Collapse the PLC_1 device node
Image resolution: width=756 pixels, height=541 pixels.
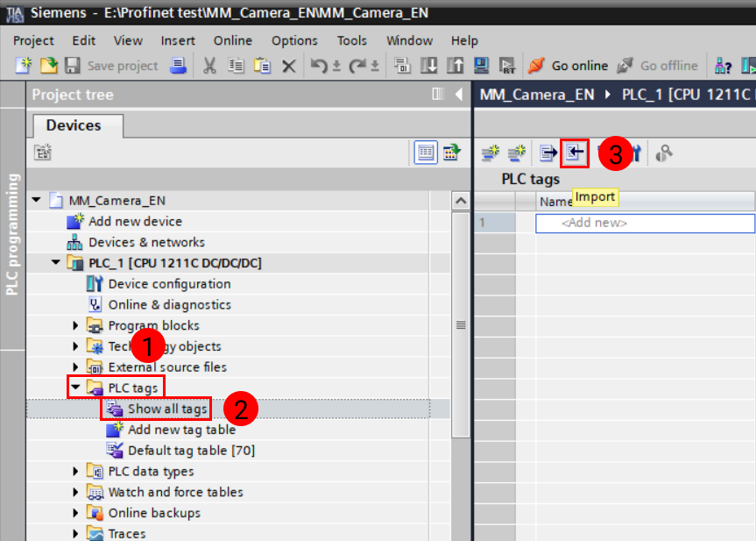56,262
